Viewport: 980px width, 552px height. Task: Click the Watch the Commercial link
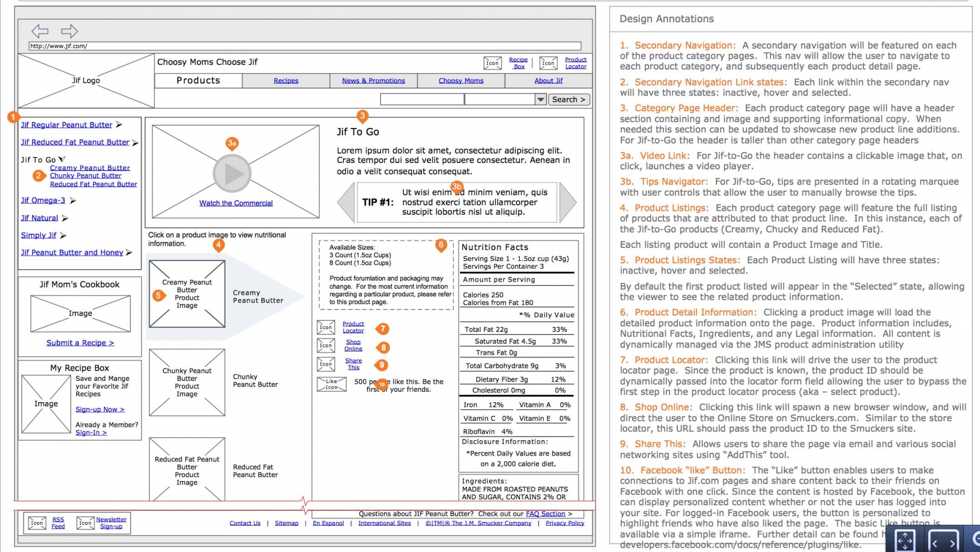pyautogui.click(x=236, y=203)
